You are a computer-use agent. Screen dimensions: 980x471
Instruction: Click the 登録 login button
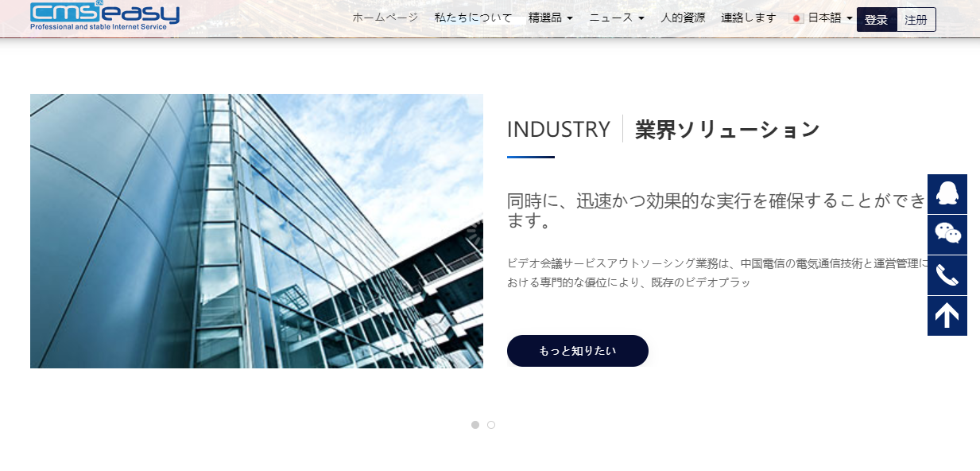[x=876, y=18]
